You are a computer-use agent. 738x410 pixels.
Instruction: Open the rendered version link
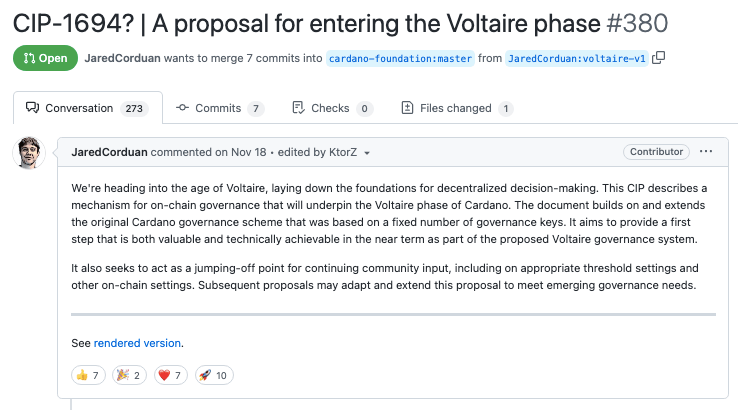[137, 343]
